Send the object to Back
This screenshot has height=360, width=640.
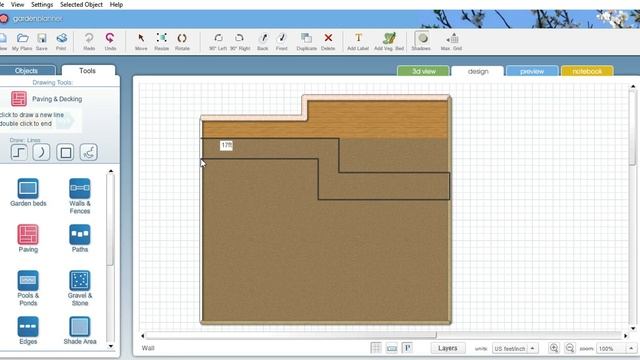click(263, 38)
